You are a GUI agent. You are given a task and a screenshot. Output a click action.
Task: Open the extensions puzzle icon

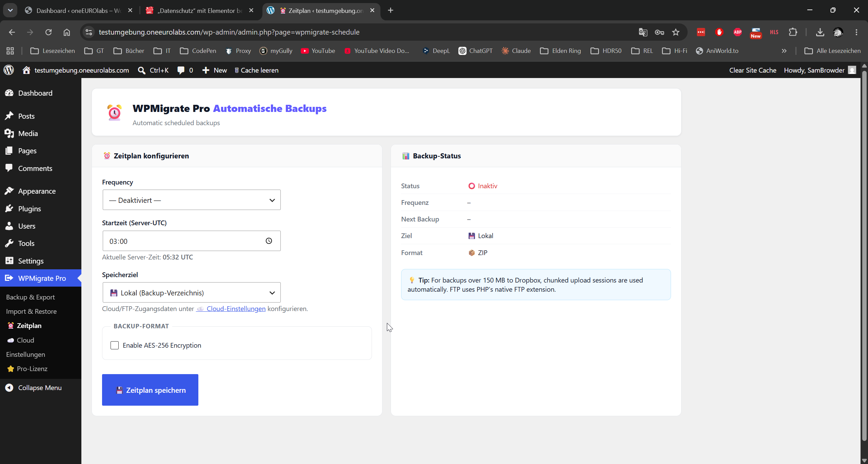pyautogui.click(x=793, y=32)
